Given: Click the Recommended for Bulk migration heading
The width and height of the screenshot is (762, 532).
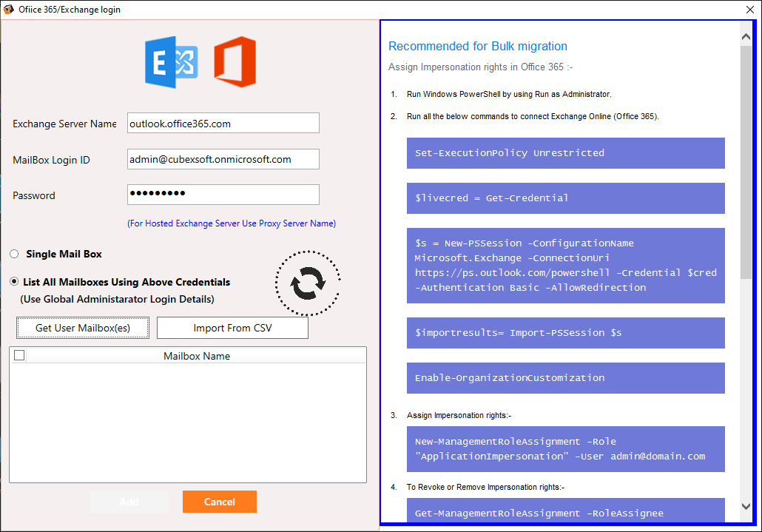Looking at the screenshot, I should tap(478, 46).
